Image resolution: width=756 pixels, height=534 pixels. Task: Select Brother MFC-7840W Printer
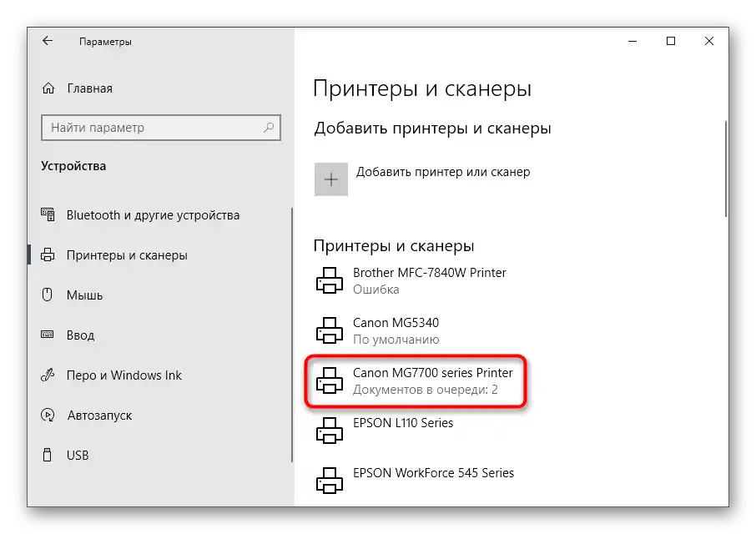[430, 273]
